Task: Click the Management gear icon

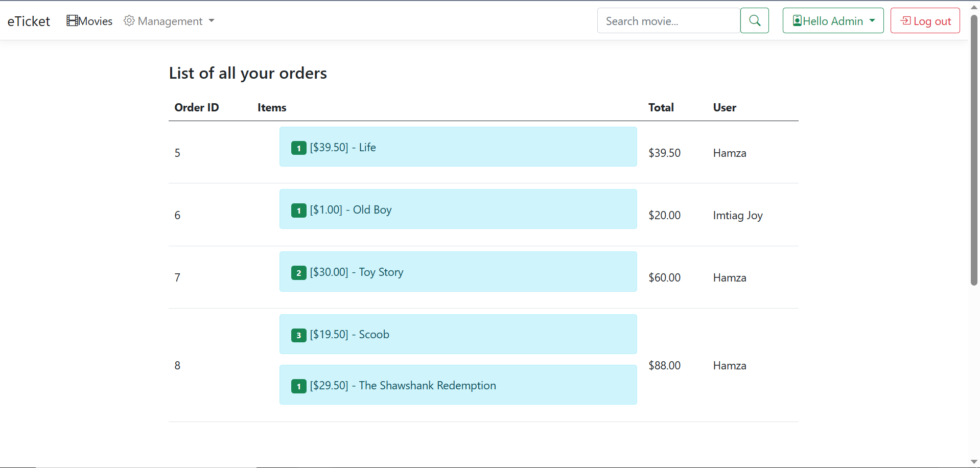Action: point(129,20)
